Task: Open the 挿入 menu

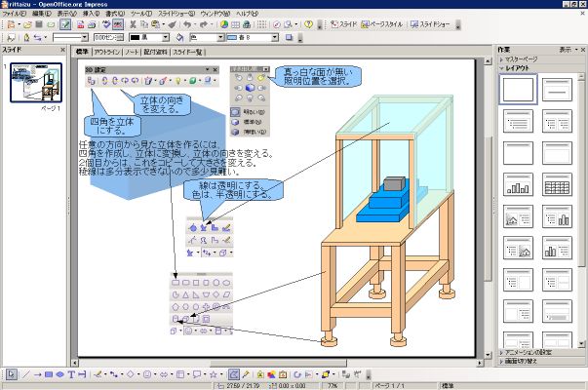Action: click(90, 15)
